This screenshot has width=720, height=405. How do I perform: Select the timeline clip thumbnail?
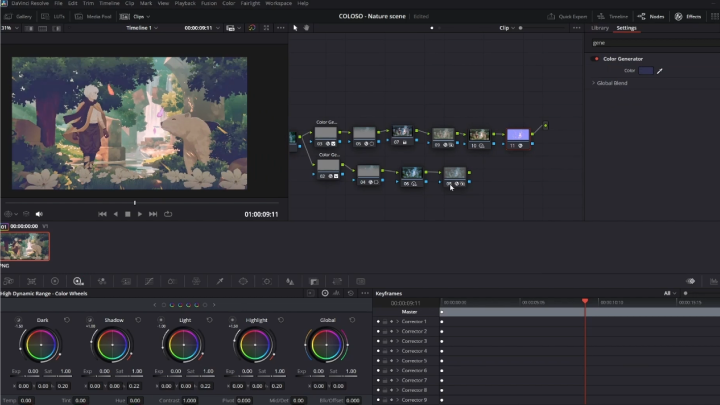[x=25, y=247]
